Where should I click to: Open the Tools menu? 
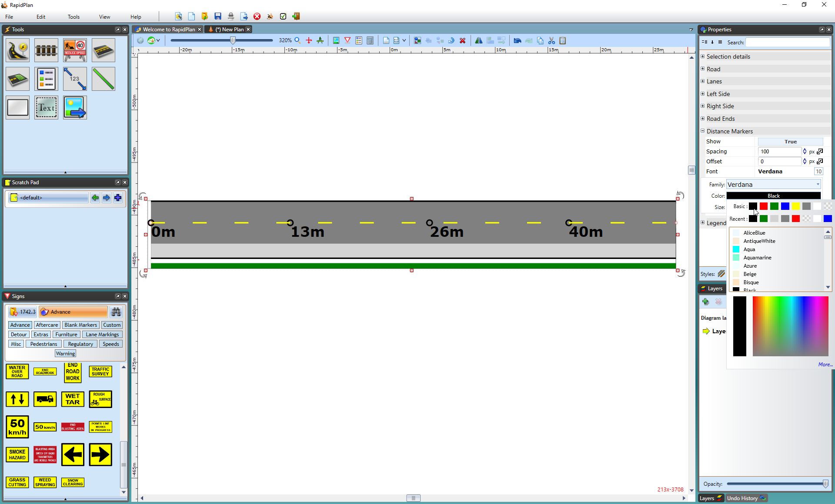point(73,16)
